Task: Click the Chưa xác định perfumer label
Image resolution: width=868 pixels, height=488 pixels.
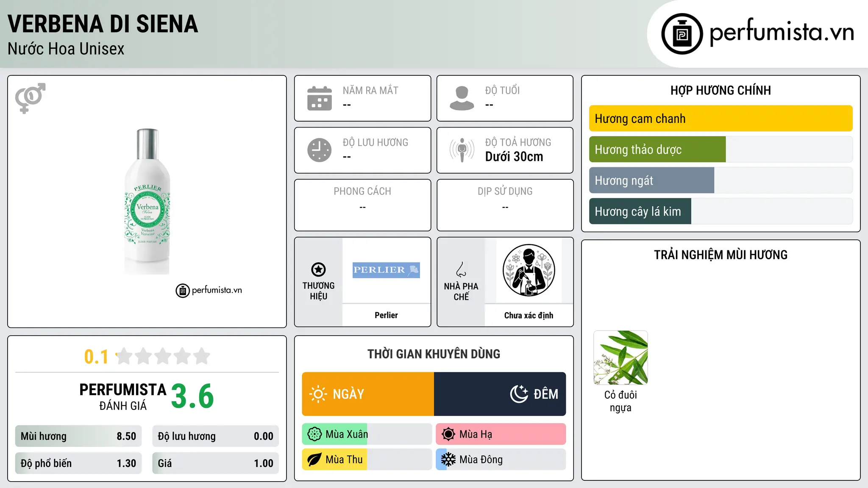Action: [x=529, y=315]
